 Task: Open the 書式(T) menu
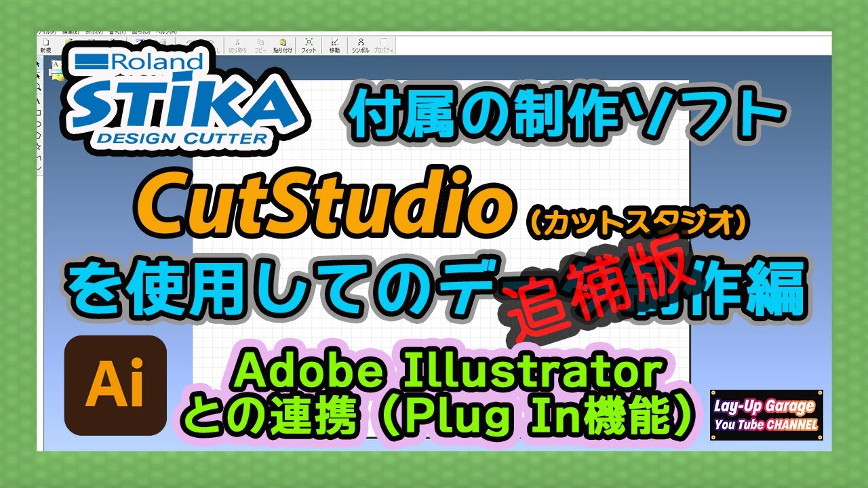tap(117, 31)
